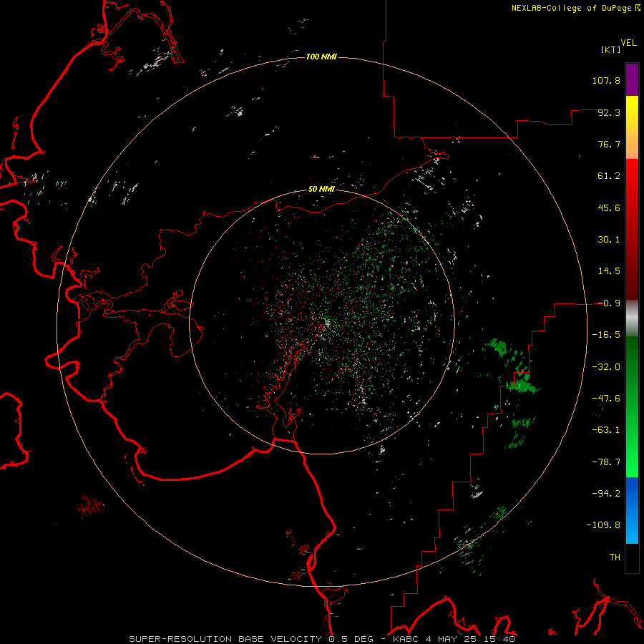The height and width of the screenshot is (644, 644).
Task: Click the 61.2 velocity scale value
Action: click(609, 176)
